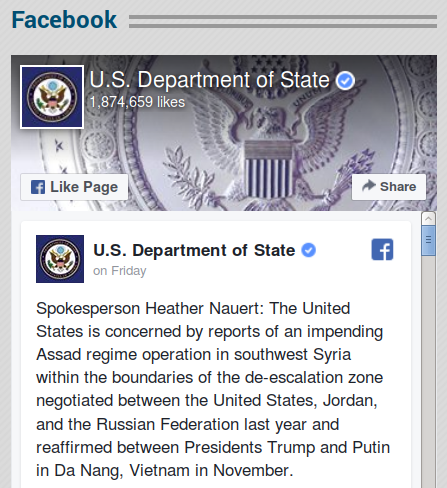447x488 pixels.
Task: Click the striped shield on the cover seal
Action: tap(268, 170)
